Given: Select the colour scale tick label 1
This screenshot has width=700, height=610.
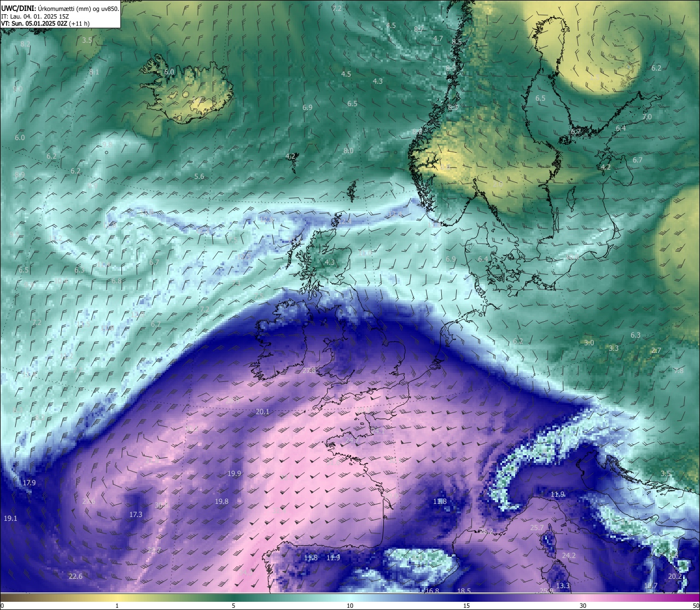Looking at the screenshot, I should (x=117, y=606).
